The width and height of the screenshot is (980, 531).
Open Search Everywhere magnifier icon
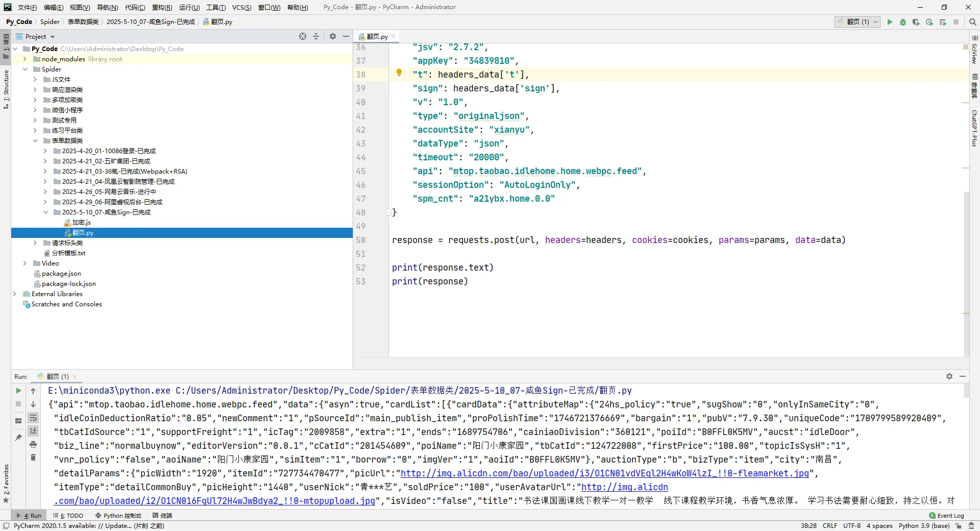[x=973, y=22]
